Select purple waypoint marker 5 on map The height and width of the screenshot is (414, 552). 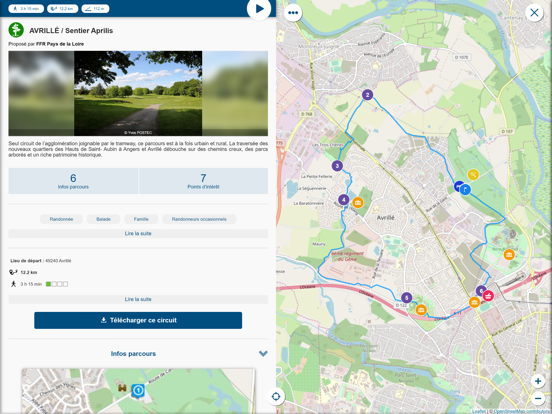407,298
